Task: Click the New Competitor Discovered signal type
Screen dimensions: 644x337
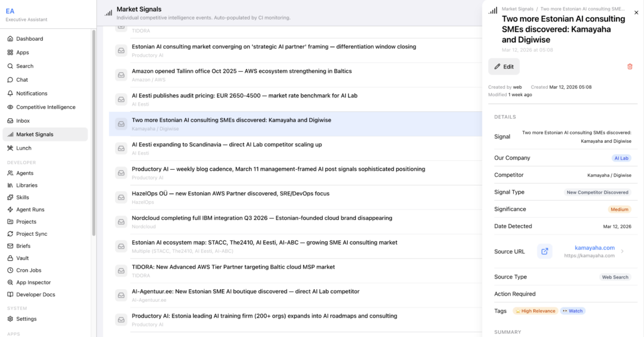Action: 597,192
